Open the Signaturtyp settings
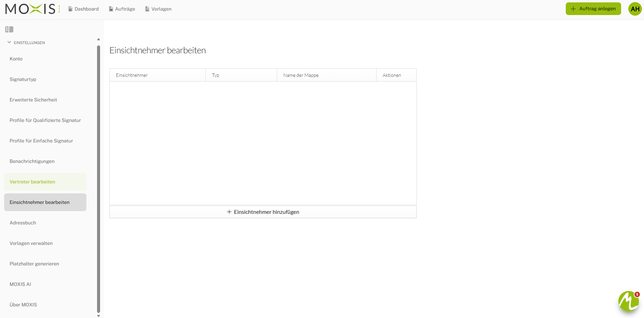 [45, 79]
